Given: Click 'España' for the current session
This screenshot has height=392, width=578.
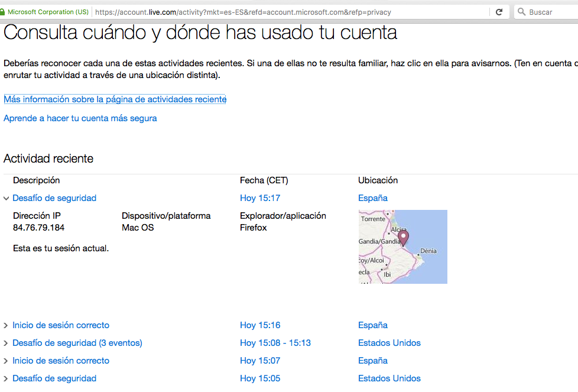Looking at the screenshot, I should click(x=372, y=198).
